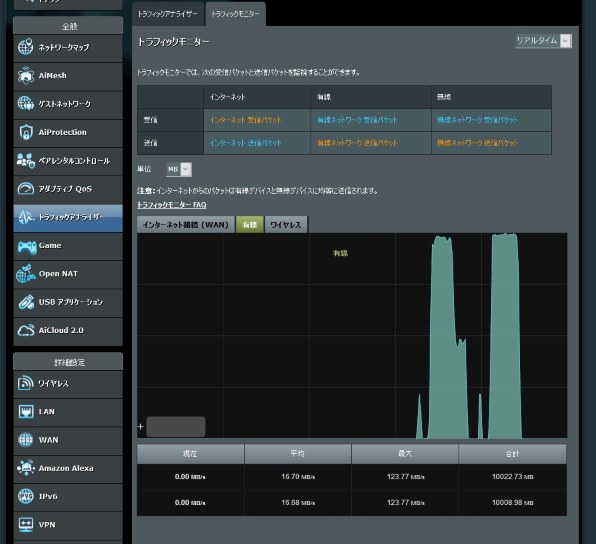
Task: Click インターネット 受信パケット legend link
Action: (x=245, y=120)
